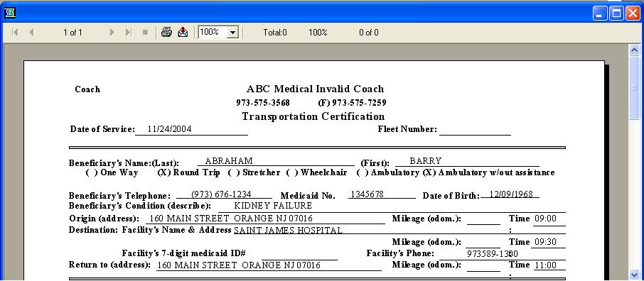The width and height of the screenshot is (644, 281).
Task: Print the report with printer icon
Action: 166,32
